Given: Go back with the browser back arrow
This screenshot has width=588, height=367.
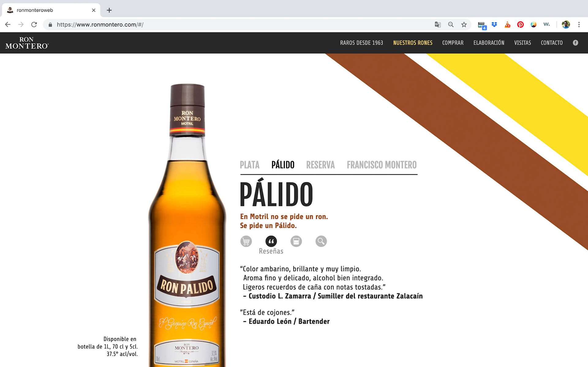Looking at the screenshot, I should point(8,24).
